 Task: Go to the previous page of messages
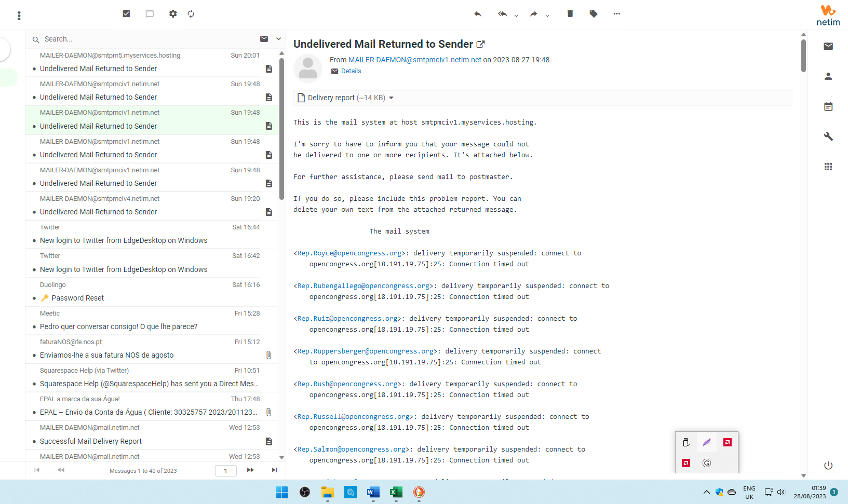click(61, 470)
